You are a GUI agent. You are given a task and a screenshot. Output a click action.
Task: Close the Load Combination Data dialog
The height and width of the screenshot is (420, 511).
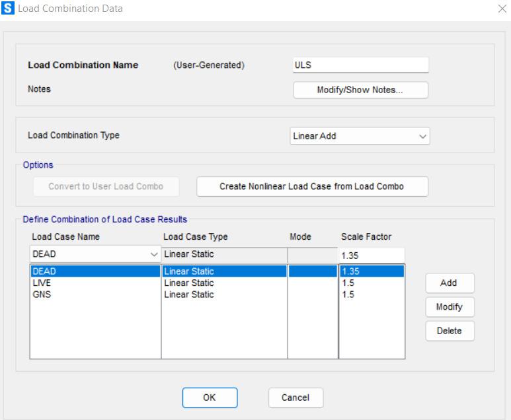[x=502, y=9]
